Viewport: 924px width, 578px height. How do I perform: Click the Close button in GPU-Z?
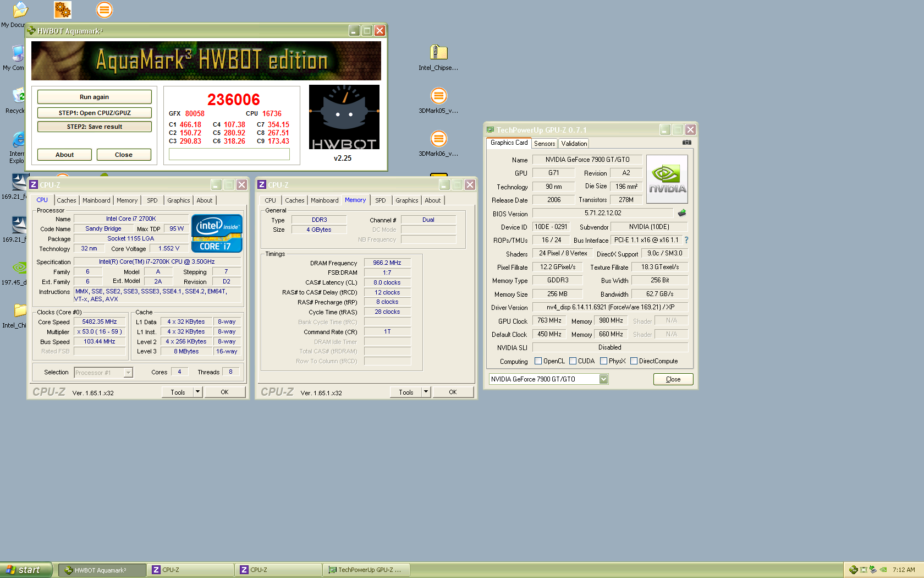[673, 379]
